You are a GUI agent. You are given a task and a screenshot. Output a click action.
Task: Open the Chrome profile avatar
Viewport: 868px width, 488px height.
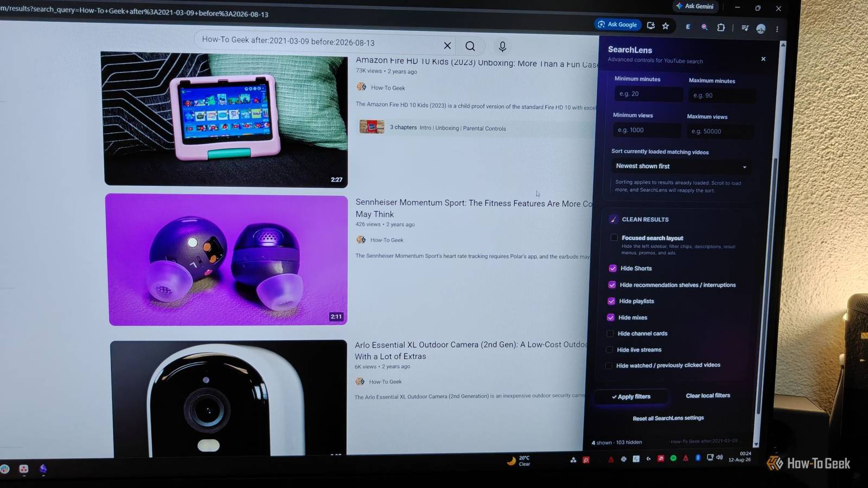[761, 29]
